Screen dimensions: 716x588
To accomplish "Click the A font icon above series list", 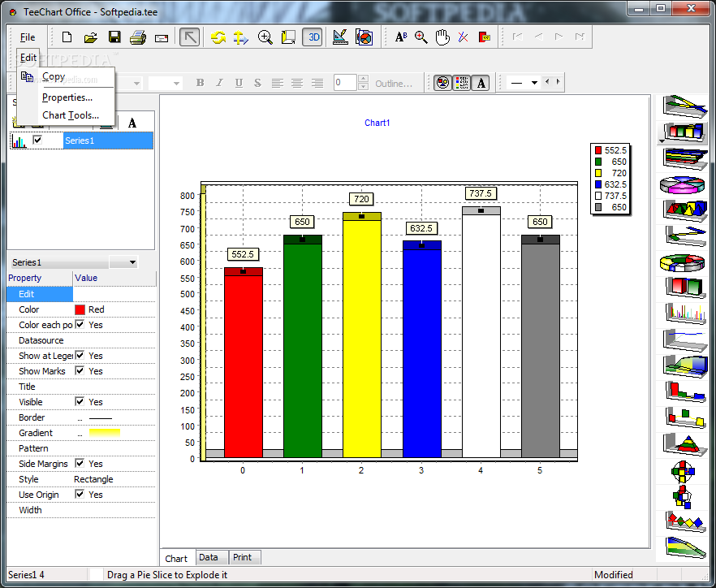I will coord(132,123).
